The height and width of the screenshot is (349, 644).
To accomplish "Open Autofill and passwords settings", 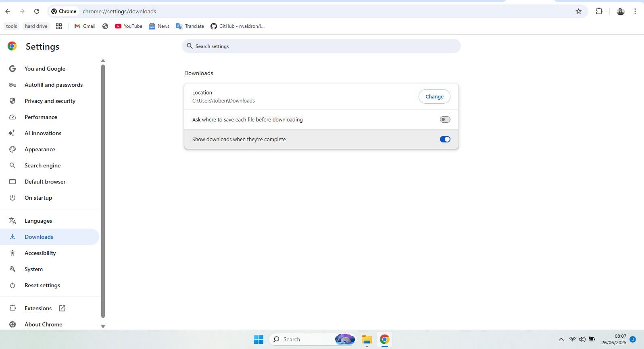I will (x=54, y=85).
